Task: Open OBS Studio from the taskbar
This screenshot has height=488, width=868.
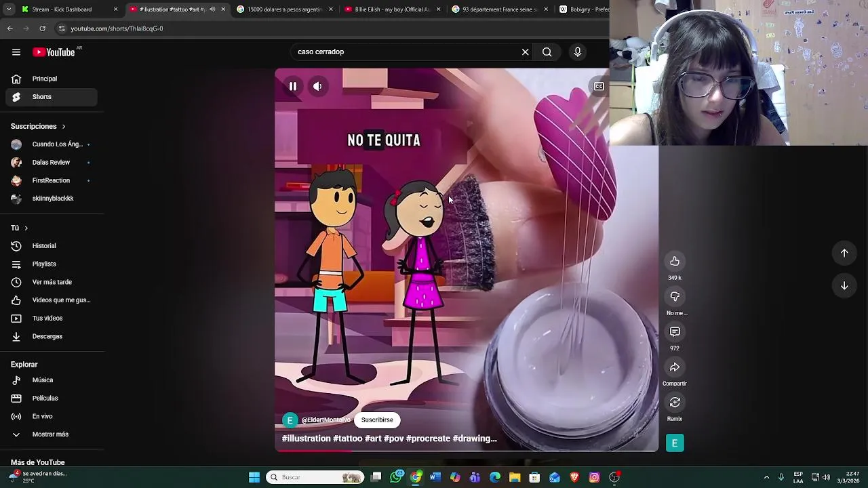Action: click(614, 477)
